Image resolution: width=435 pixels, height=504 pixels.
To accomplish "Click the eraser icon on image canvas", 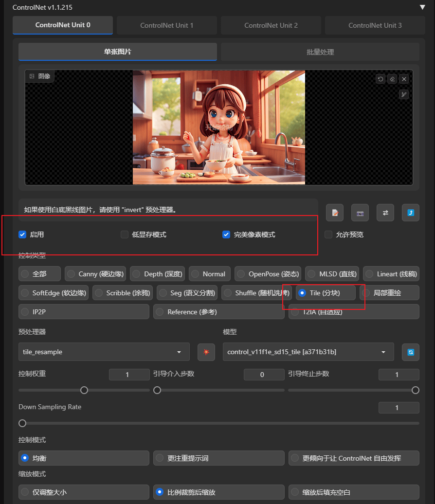I will click(x=392, y=79).
